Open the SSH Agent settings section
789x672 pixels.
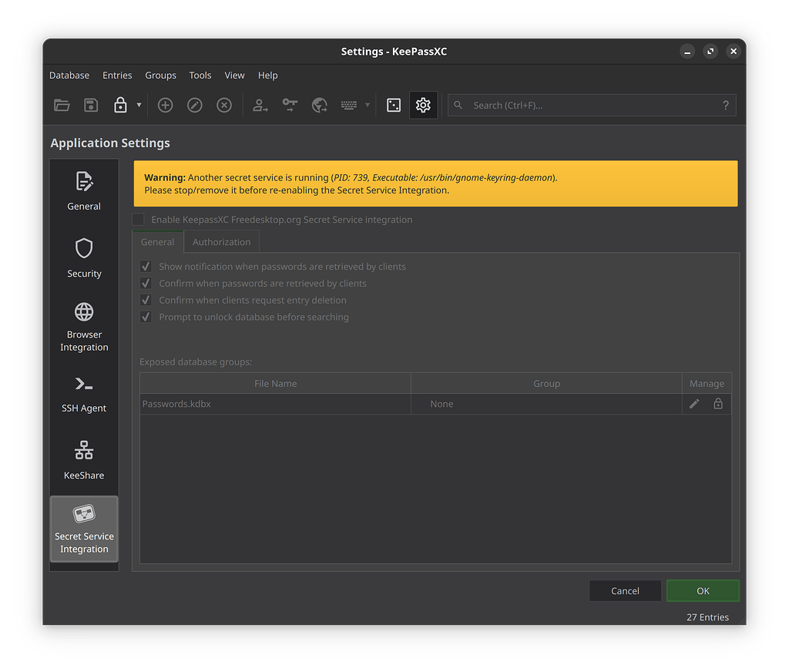click(83, 393)
